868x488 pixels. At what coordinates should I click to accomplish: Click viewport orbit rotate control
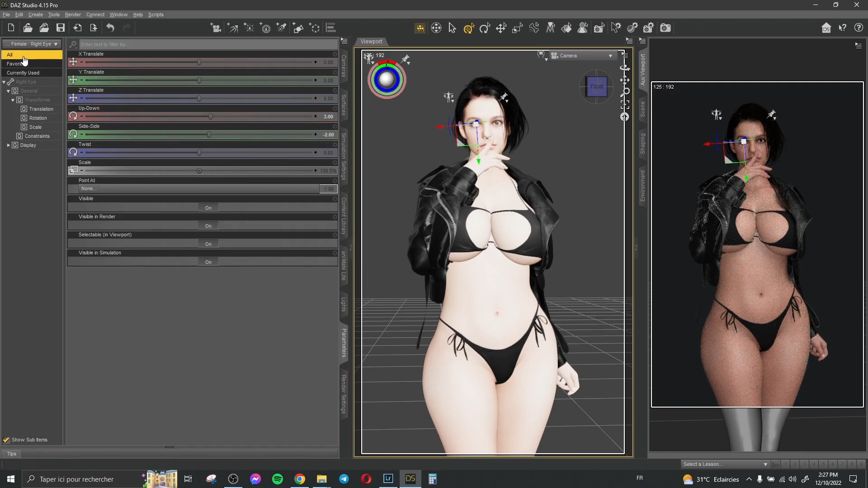pos(625,68)
